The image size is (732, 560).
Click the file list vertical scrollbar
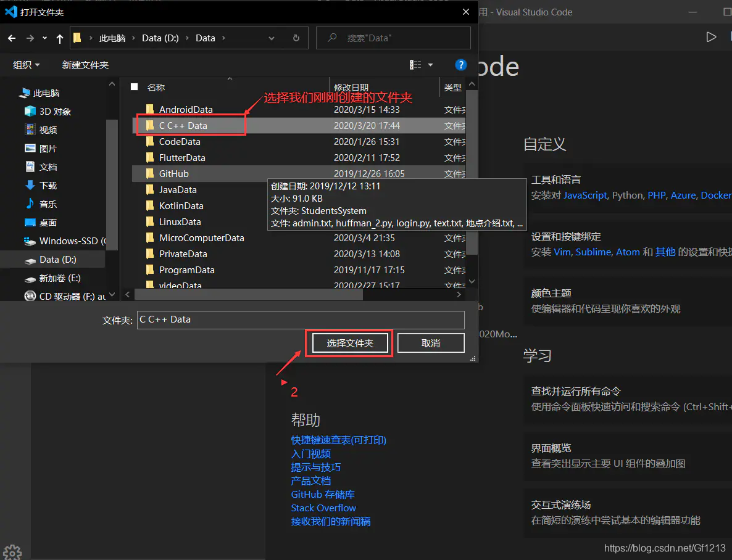pos(472,173)
